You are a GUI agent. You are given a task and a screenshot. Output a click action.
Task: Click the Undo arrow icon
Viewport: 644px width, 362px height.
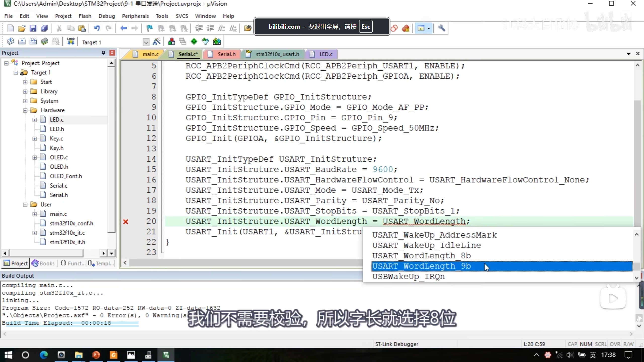pyautogui.click(x=97, y=28)
